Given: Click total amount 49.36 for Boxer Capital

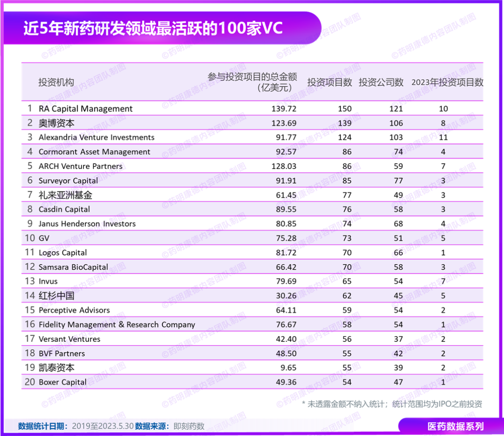Looking at the screenshot, I should point(286,382).
